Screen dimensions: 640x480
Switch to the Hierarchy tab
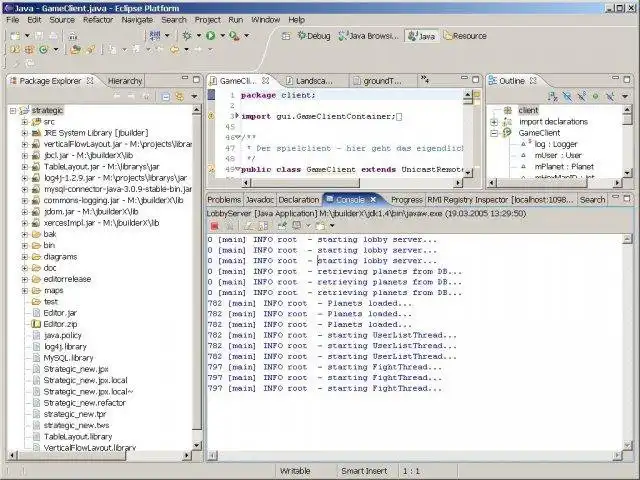click(x=124, y=81)
